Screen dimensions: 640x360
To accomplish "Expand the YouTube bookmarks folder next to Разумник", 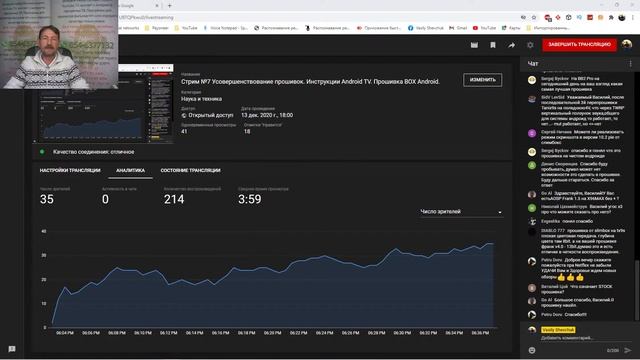I will coord(186,28).
